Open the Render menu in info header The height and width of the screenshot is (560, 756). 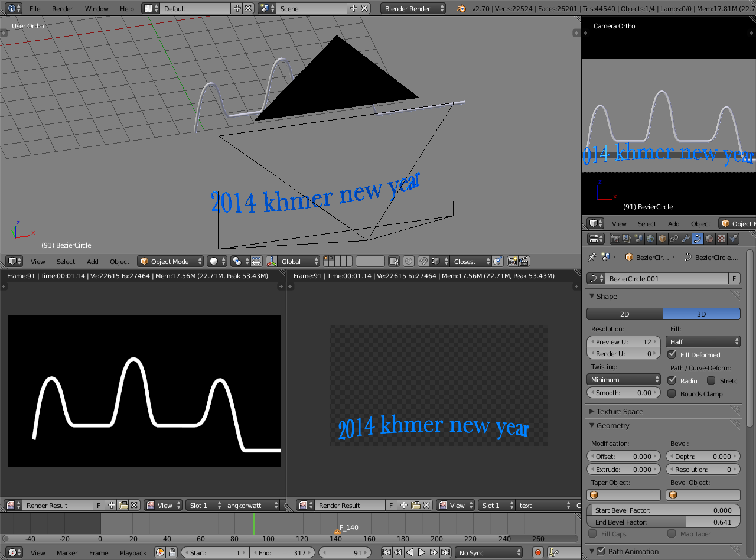coord(63,8)
